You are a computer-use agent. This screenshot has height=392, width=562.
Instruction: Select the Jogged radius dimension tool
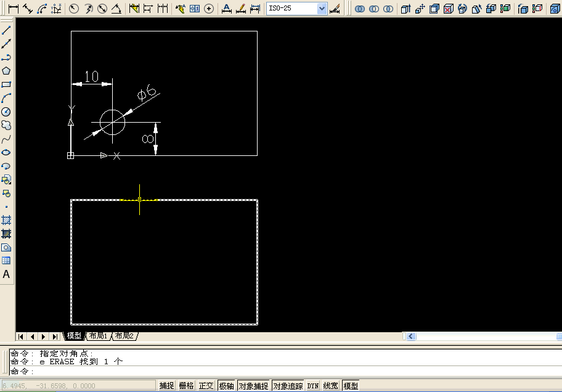click(88, 9)
